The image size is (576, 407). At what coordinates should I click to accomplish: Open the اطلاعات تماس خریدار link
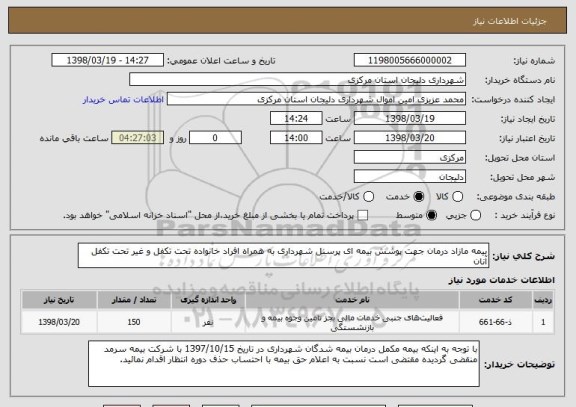(x=123, y=100)
